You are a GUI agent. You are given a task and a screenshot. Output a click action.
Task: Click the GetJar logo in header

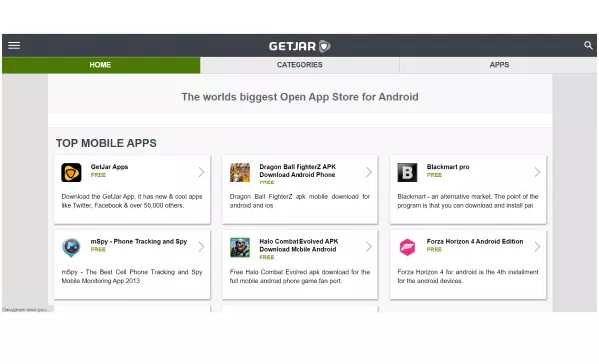click(x=299, y=46)
